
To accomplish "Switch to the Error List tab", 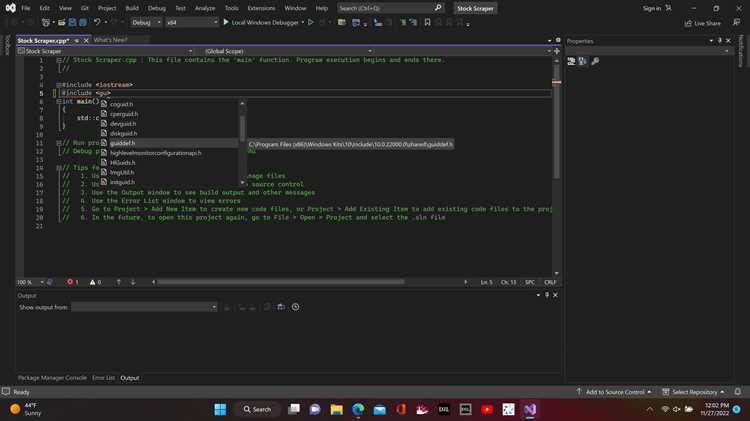I will [x=103, y=378].
